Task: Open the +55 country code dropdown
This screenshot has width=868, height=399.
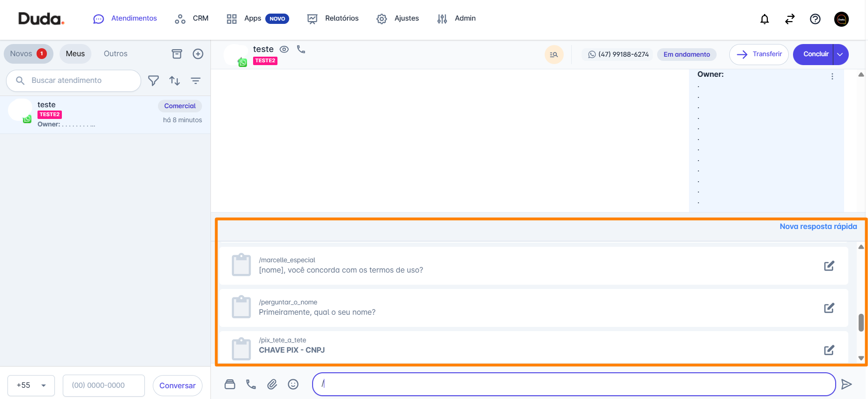Action: (x=31, y=385)
